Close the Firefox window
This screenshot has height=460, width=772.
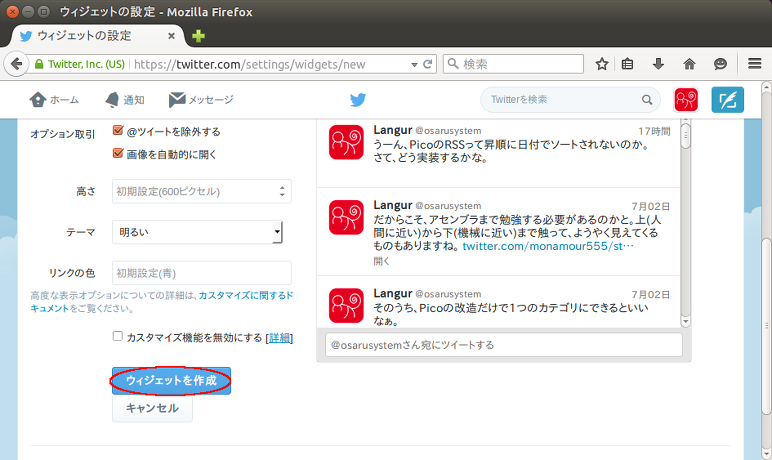pyautogui.click(x=13, y=11)
